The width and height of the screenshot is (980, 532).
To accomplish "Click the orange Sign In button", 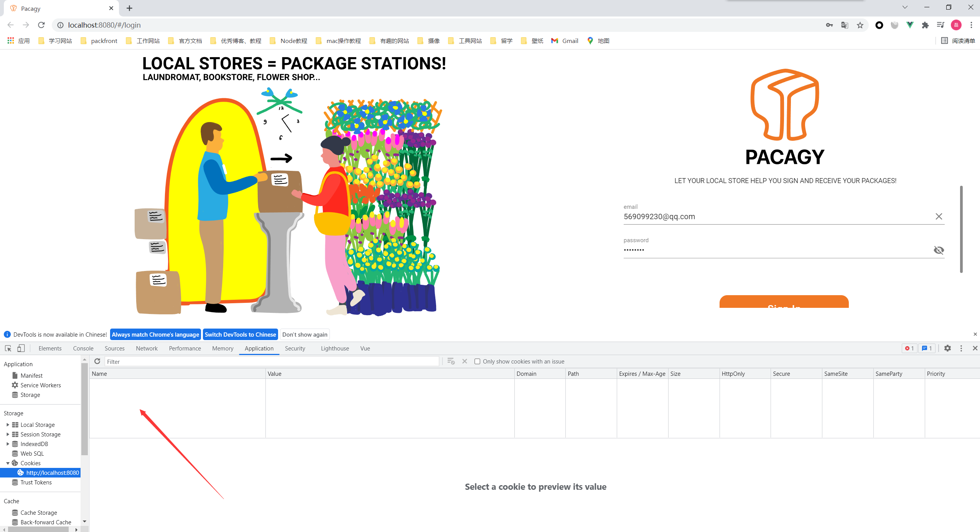I will pos(784,302).
